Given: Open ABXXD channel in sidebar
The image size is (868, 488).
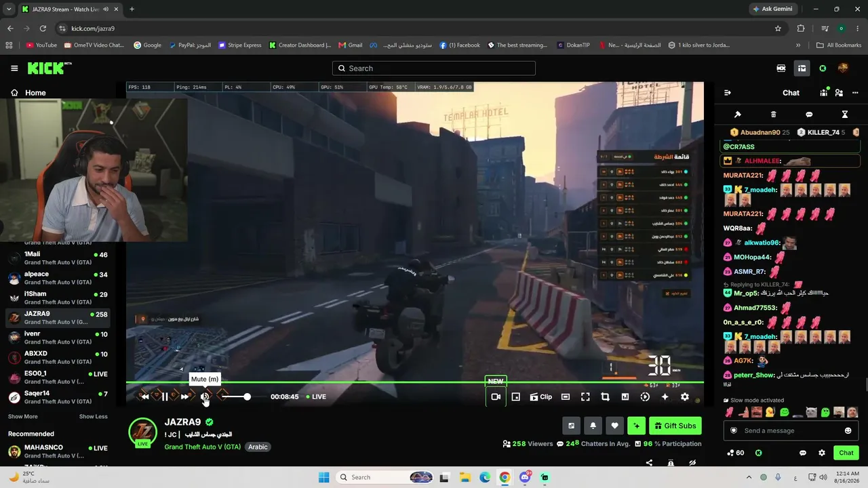Looking at the screenshot, I should [x=57, y=357].
